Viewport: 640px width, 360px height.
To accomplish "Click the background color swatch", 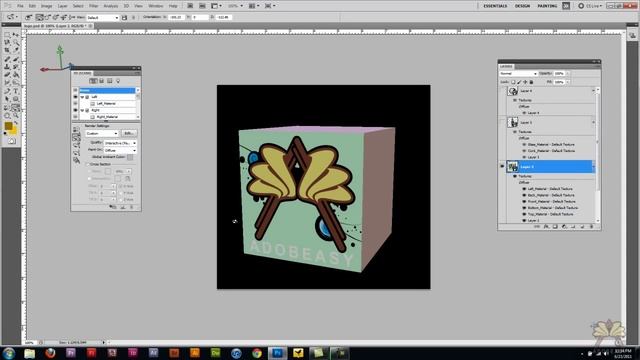I will click(14, 131).
